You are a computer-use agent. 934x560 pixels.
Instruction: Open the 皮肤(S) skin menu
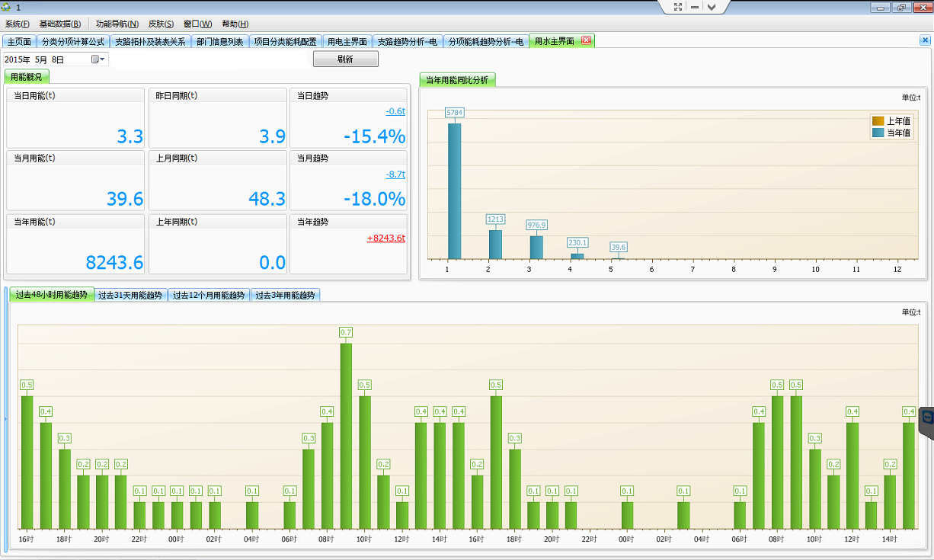coord(161,24)
